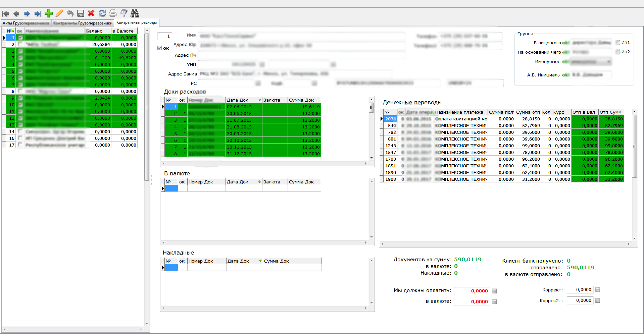
Task: Go to the previous record in the toolbar
Action: (16, 14)
